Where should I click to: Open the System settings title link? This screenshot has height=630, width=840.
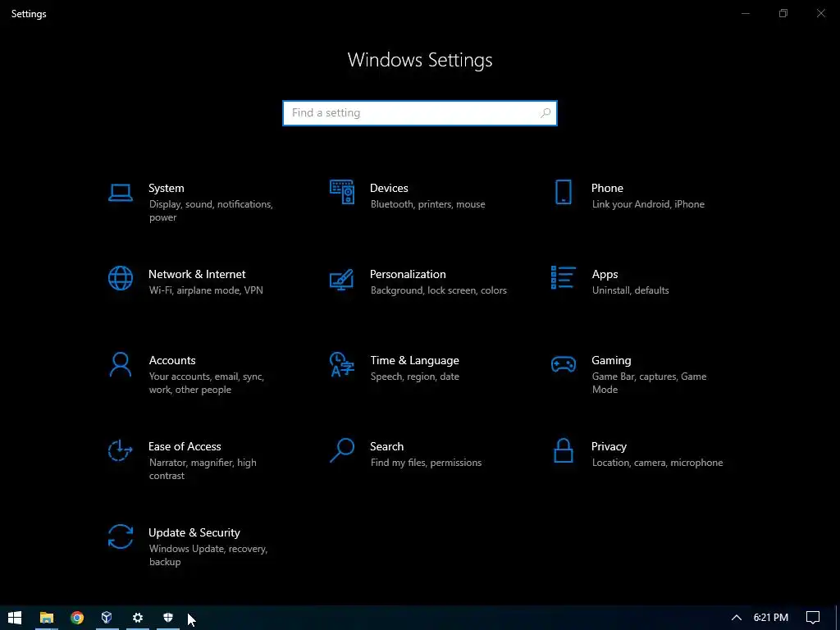(166, 188)
